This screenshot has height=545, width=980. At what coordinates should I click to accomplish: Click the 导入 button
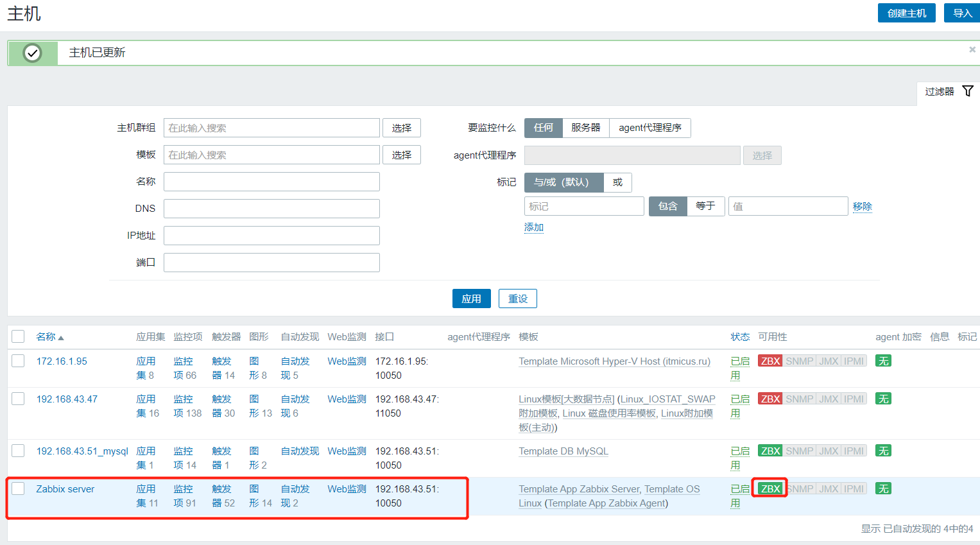click(962, 13)
